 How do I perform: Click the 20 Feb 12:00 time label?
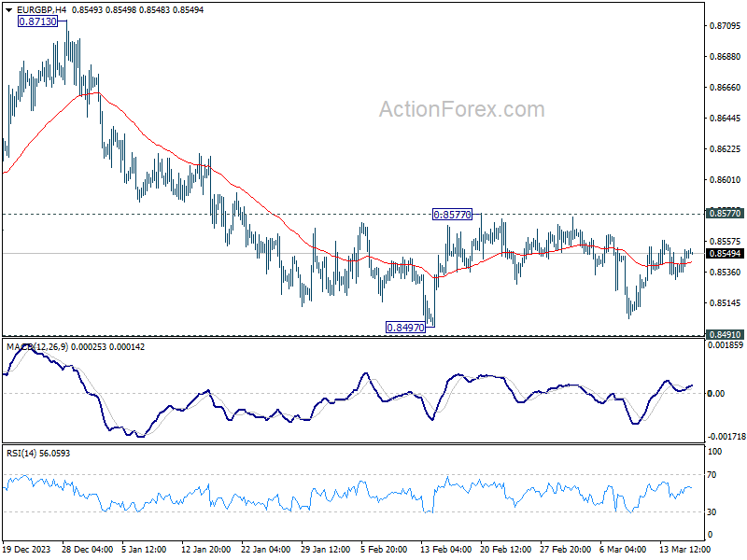[505, 550]
